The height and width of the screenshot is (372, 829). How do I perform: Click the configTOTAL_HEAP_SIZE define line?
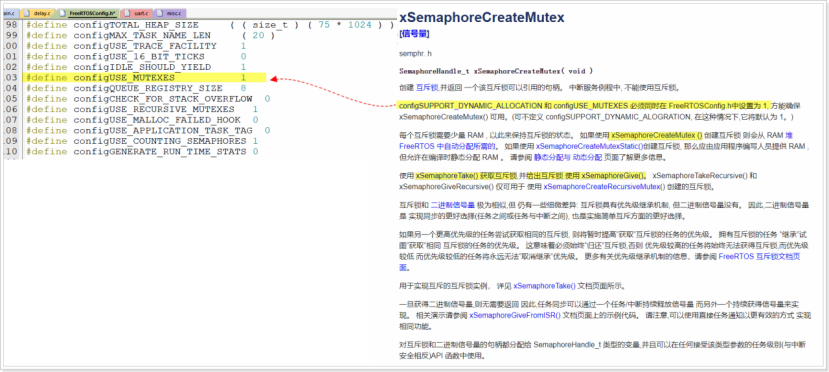[x=210, y=25]
